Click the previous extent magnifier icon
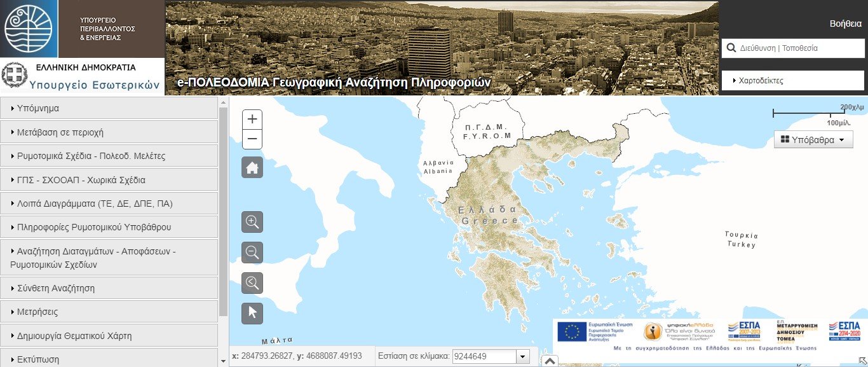This screenshot has width=868, height=367. click(x=252, y=283)
